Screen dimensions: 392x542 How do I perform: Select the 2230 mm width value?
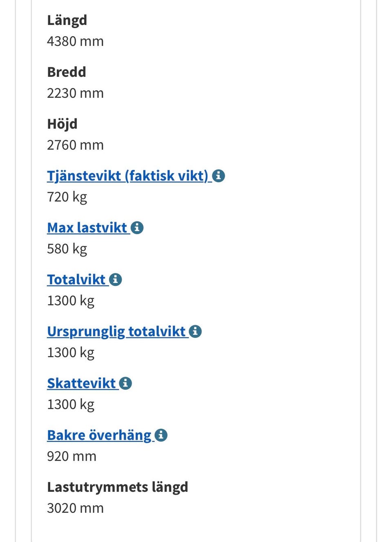75,93
